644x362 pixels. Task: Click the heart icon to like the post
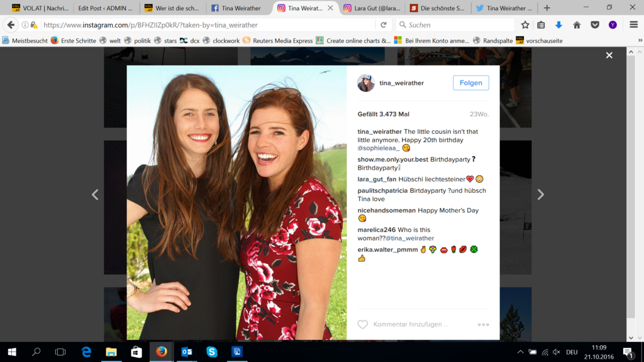(362, 324)
